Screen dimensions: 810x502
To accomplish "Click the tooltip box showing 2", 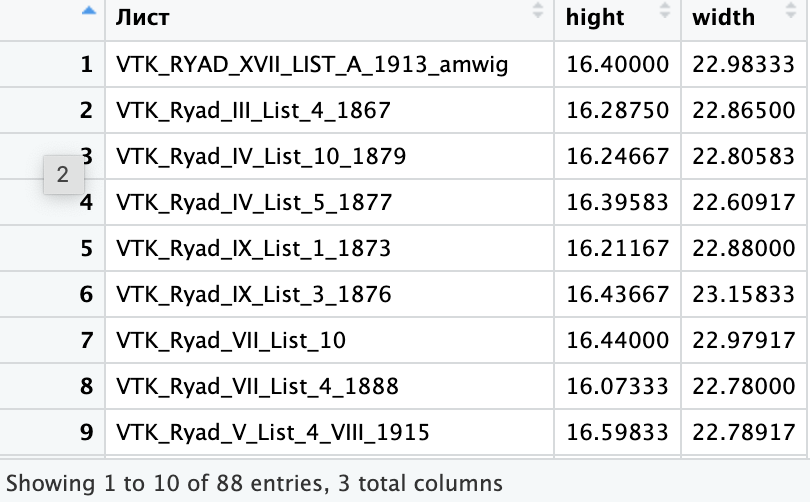I will pos(63,175).
